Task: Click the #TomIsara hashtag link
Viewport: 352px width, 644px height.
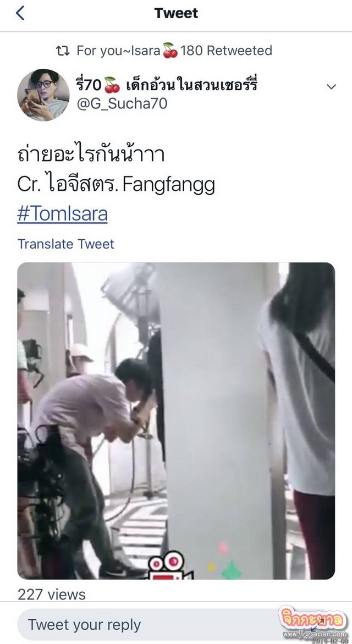Action: [x=63, y=214]
